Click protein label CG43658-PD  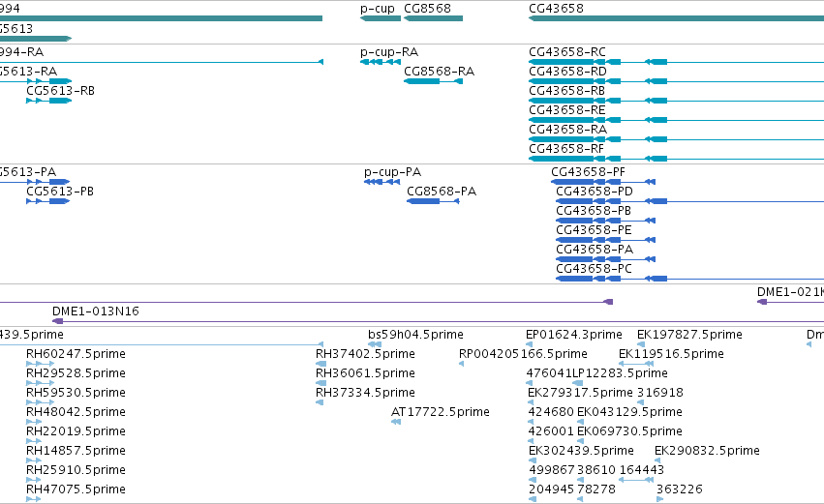coord(595,192)
